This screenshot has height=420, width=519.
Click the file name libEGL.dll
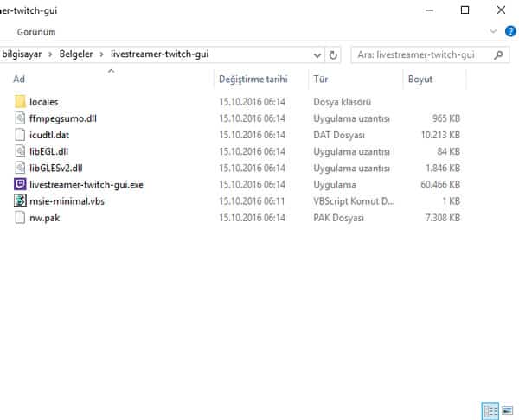(x=48, y=151)
